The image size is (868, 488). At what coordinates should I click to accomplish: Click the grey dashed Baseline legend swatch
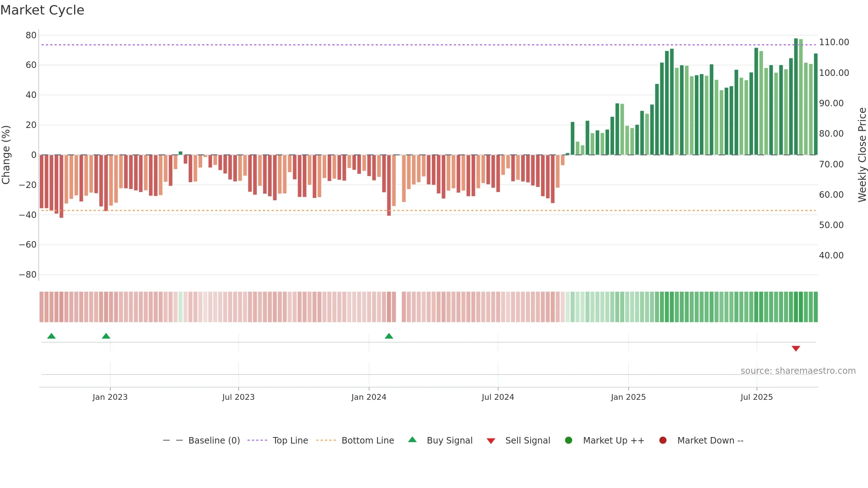coord(173,440)
